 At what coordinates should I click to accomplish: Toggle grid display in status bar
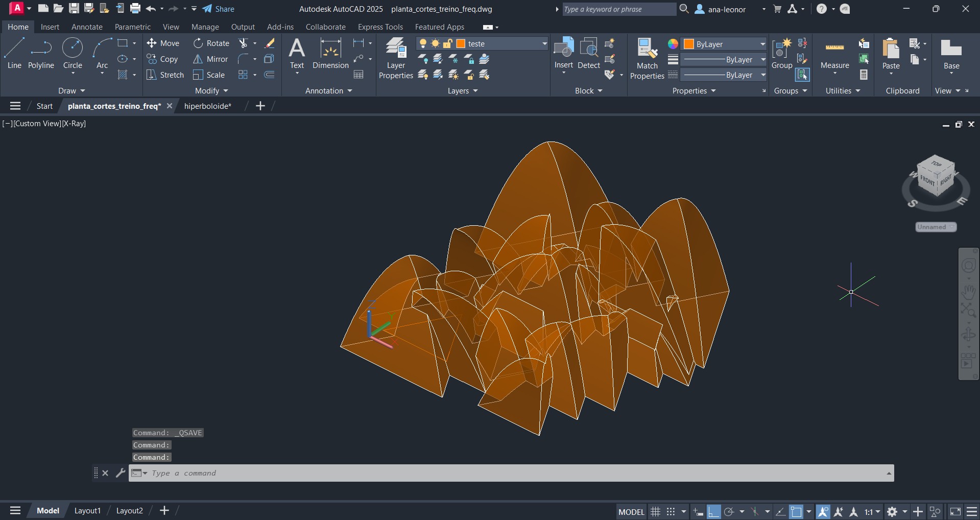[x=656, y=511]
